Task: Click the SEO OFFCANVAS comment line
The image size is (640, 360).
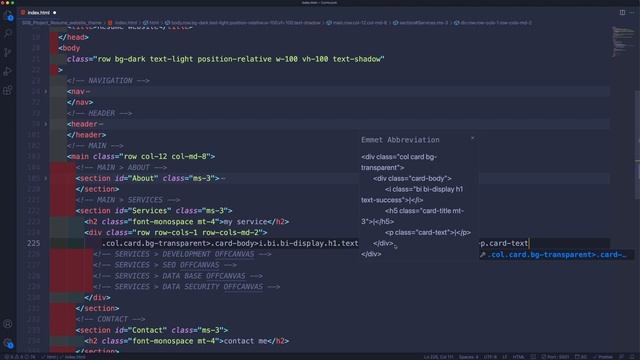Action: [x=165, y=265]
